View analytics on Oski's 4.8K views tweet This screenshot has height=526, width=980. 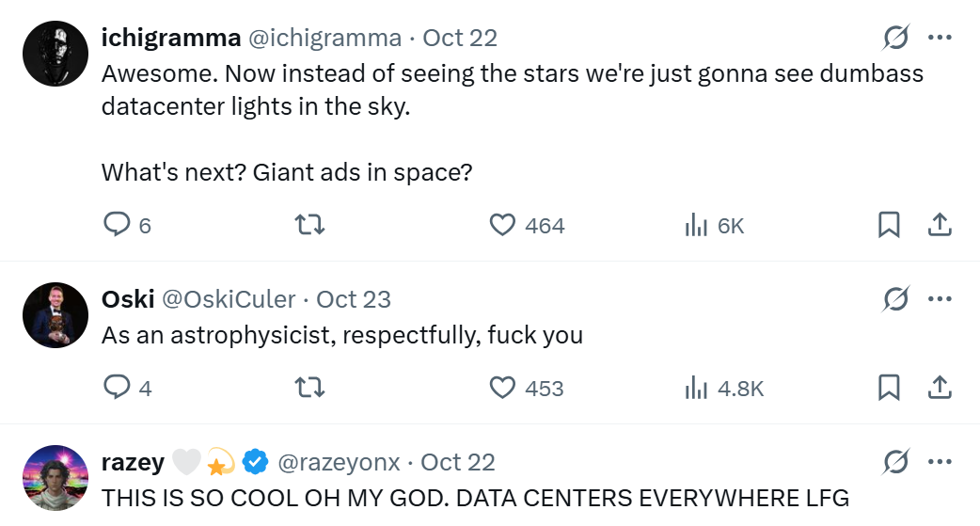[x=696, y=388]
